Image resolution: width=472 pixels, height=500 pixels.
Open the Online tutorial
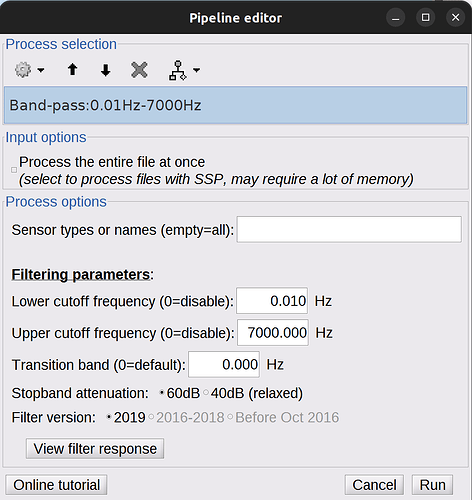pyautogui.click(x=56, y=485)
